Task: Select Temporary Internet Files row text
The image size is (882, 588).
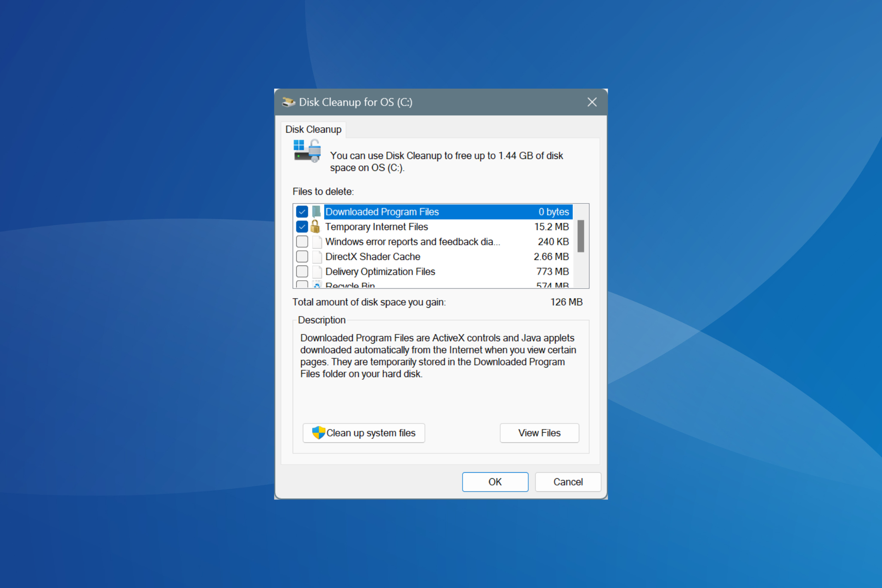Action: (x=377, y=226)
